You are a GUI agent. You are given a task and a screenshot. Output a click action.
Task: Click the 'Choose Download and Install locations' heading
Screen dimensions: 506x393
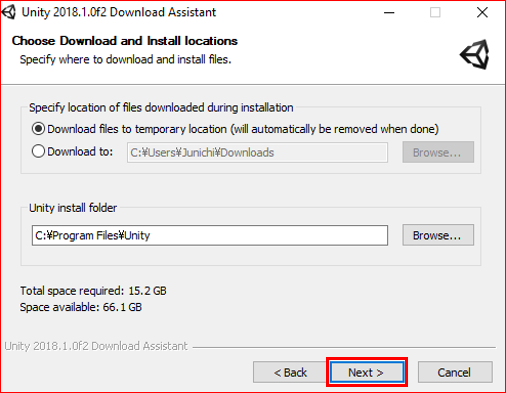(x=124, y=41)
